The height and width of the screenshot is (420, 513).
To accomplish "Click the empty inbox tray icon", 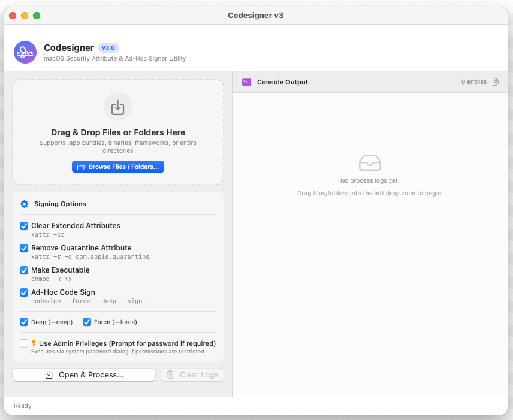I will (x=370, y=162).
